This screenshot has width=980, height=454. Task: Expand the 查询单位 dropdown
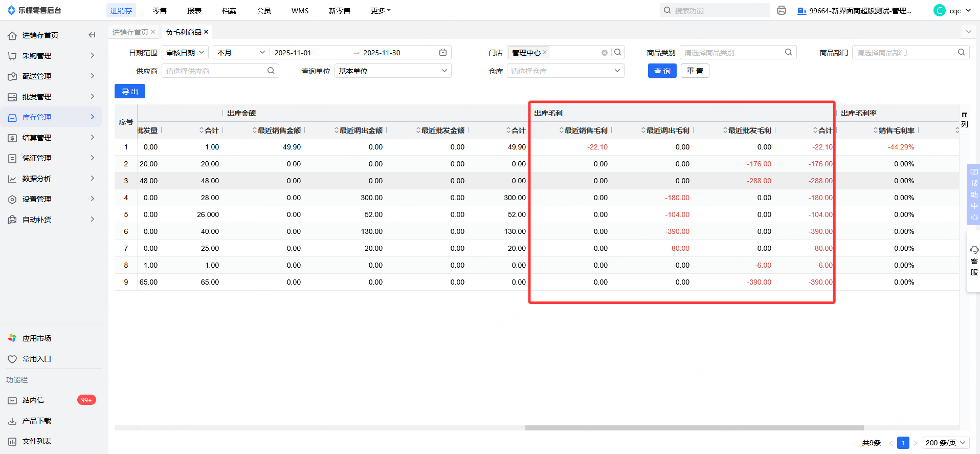(392, 71)
